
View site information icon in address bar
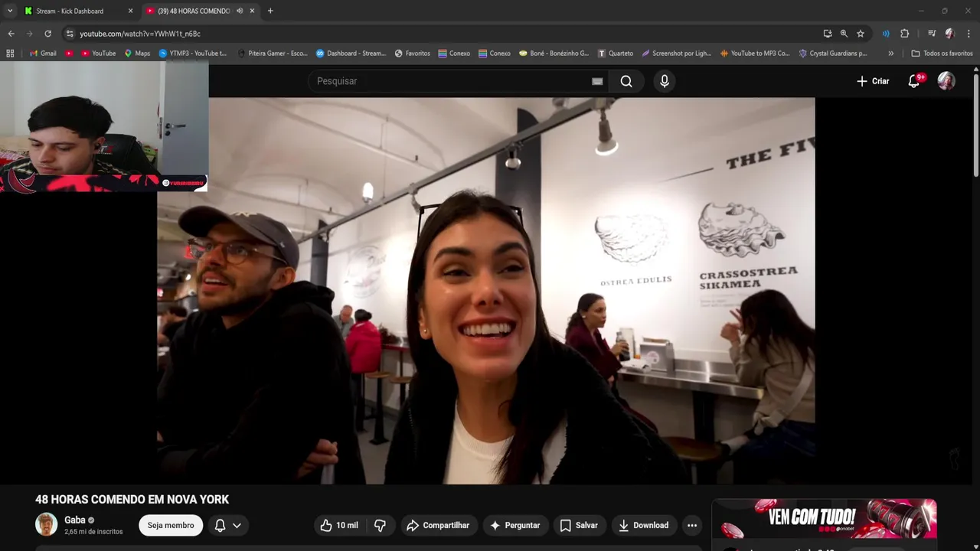click(70, 34)
